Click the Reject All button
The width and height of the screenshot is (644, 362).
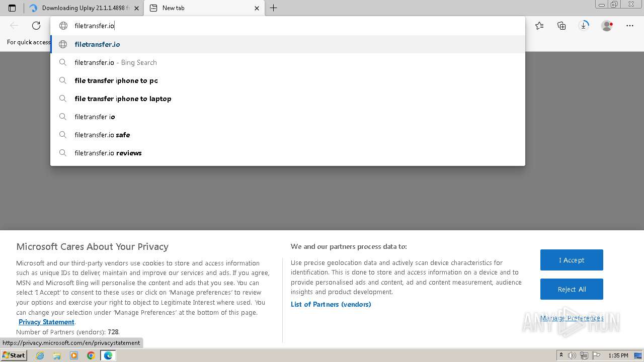572,289
